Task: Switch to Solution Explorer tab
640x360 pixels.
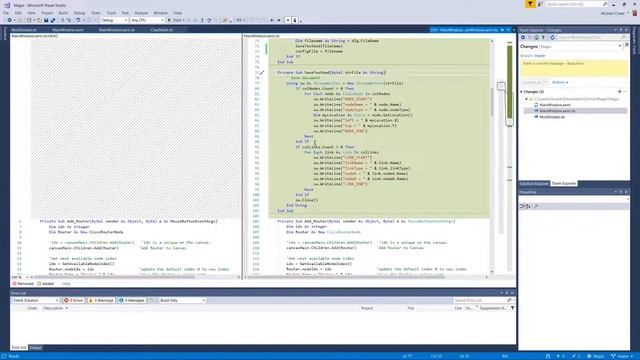Action: point(534,184)
